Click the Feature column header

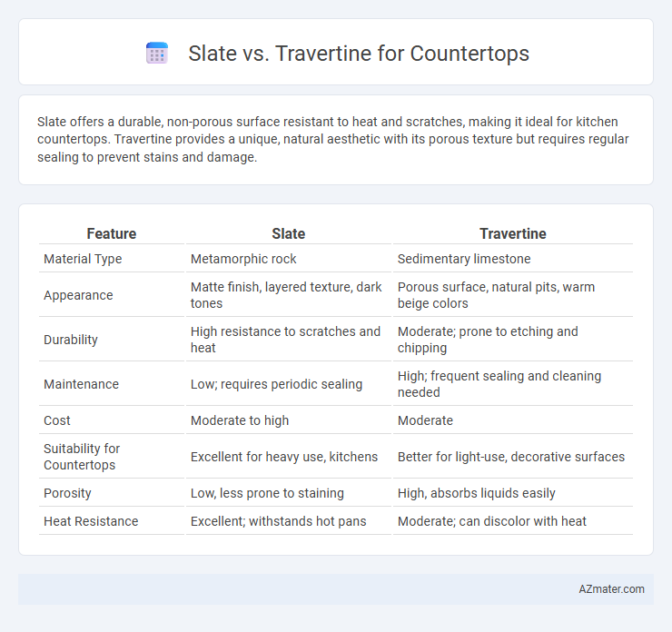pos(112,233)
